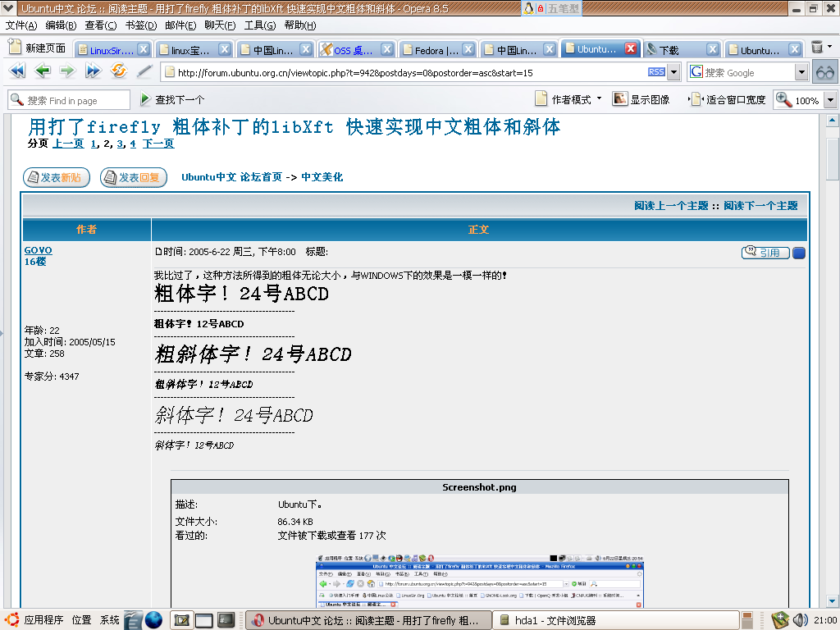
Task: Click the volume speaker tray icon
Action: click(801, 620)
